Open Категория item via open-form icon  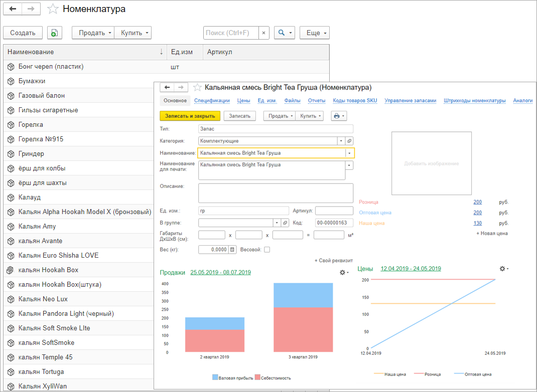pyautogui.click(x=349, y=141)
